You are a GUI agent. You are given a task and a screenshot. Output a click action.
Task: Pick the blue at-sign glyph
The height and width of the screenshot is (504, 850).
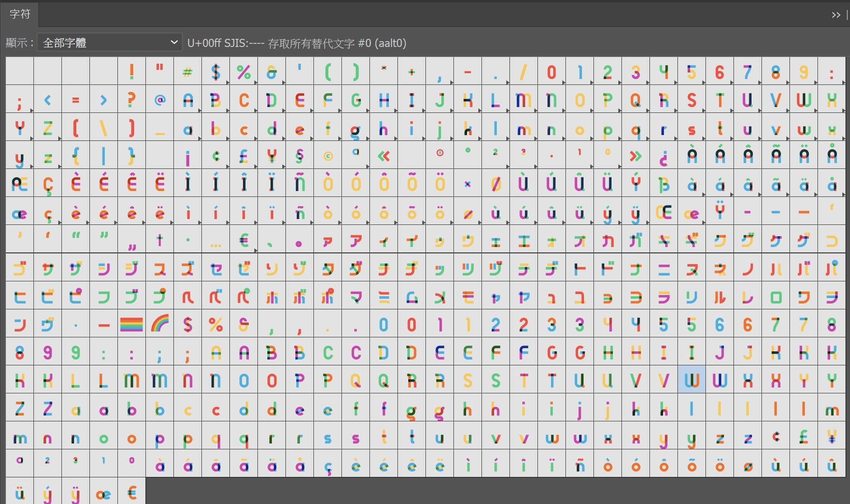click(x=160, y=99)
